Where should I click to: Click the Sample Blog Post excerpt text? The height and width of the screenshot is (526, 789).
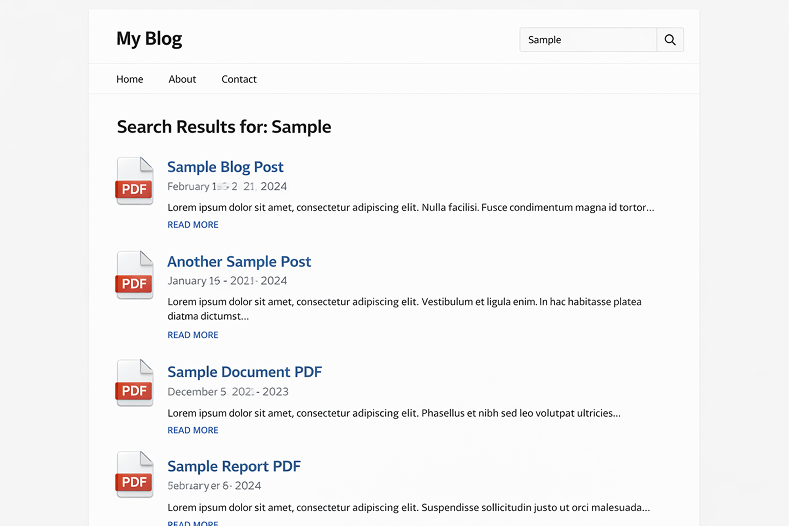pos(410,208)
